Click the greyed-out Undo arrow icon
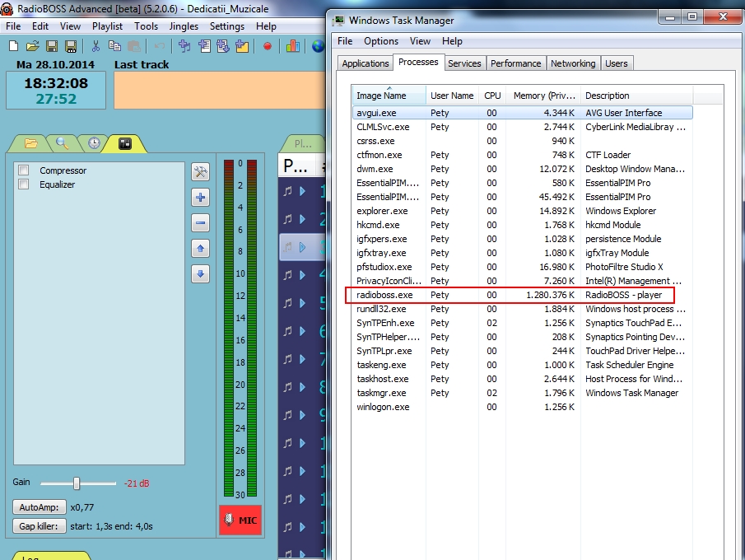This screenshot has width=745, height=560. 160,46
